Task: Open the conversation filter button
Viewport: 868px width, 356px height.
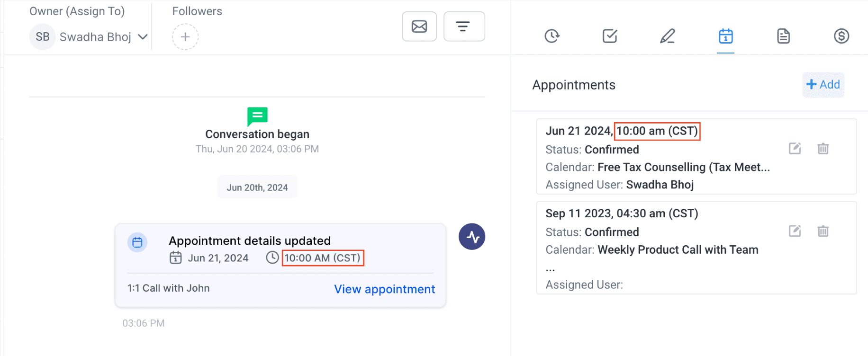Action: click(x=464, y=27)
